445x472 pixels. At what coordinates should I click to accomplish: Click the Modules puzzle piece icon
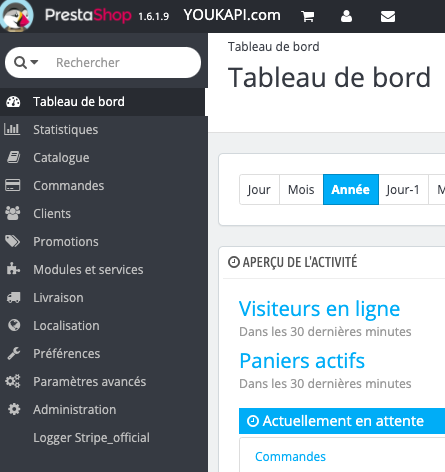pos(13,269)
